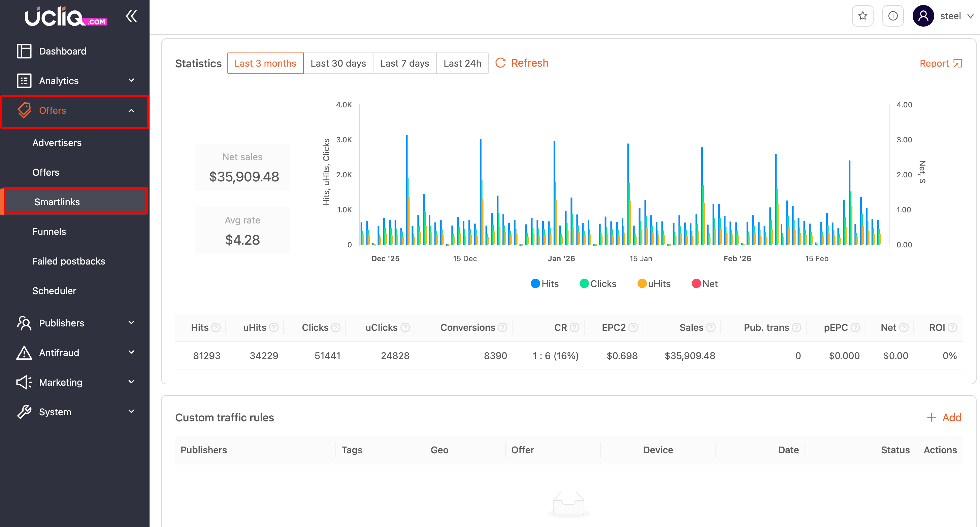Toggle Clicks series in chart legend
The height and width of the screenshot is (527, 980).
click(x=597, y=284)
